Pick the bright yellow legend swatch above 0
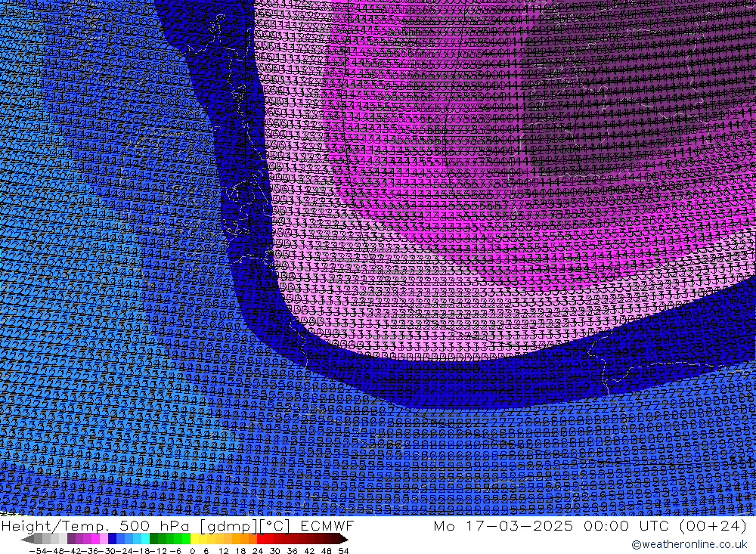 (x=195, y=539)
